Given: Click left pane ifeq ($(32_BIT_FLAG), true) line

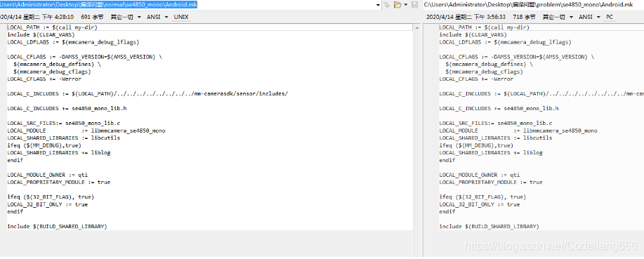Looking at the screenshot, I should point(51,197).
